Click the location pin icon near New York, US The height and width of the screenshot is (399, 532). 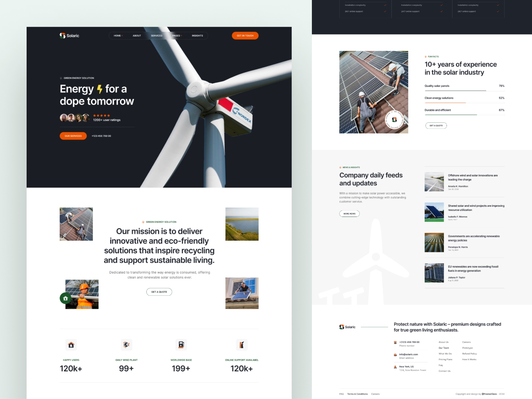click(395, 366)
